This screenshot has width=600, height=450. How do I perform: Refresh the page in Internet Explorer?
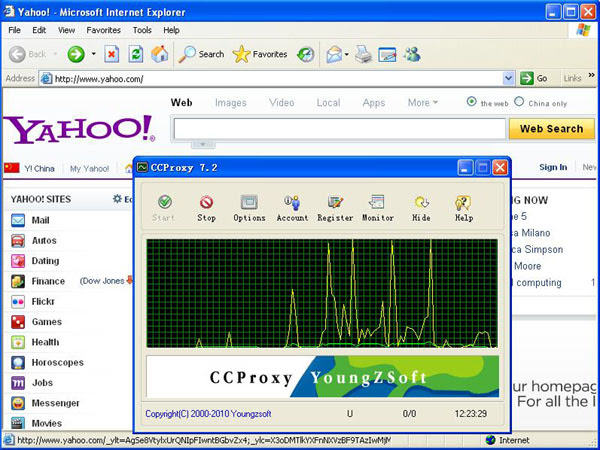(x=135, y=54)
